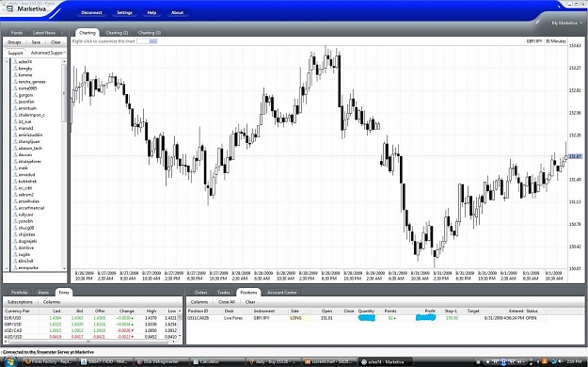This screenshot has width=588, height=367.
Task: Click the GBP/JPY instrument selector on chart
Action: point(534,41)
